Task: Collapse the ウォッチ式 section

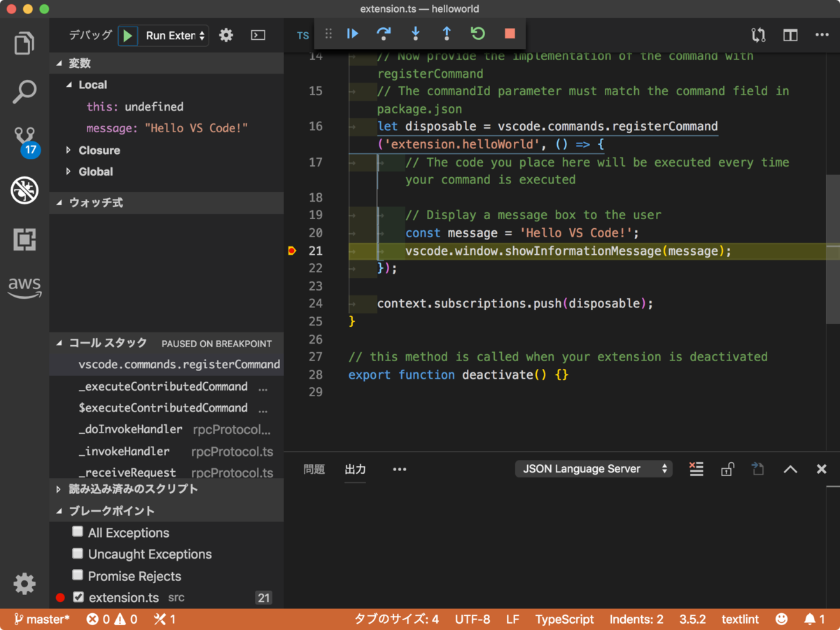Action: tap(166, 202)
